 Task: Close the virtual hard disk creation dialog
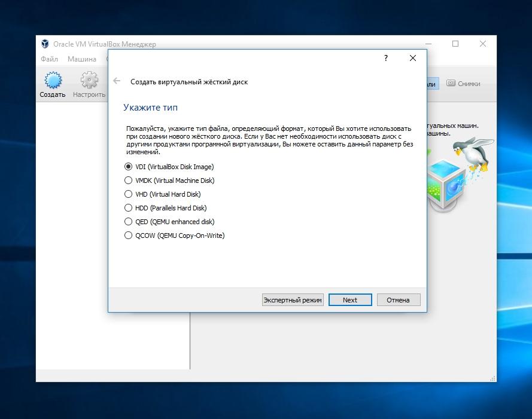(413, 58)
